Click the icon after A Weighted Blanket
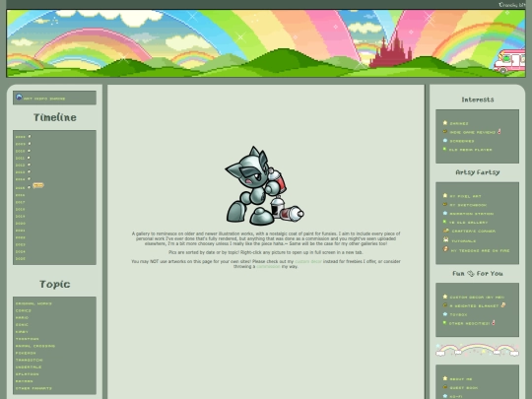 [503, 305]
